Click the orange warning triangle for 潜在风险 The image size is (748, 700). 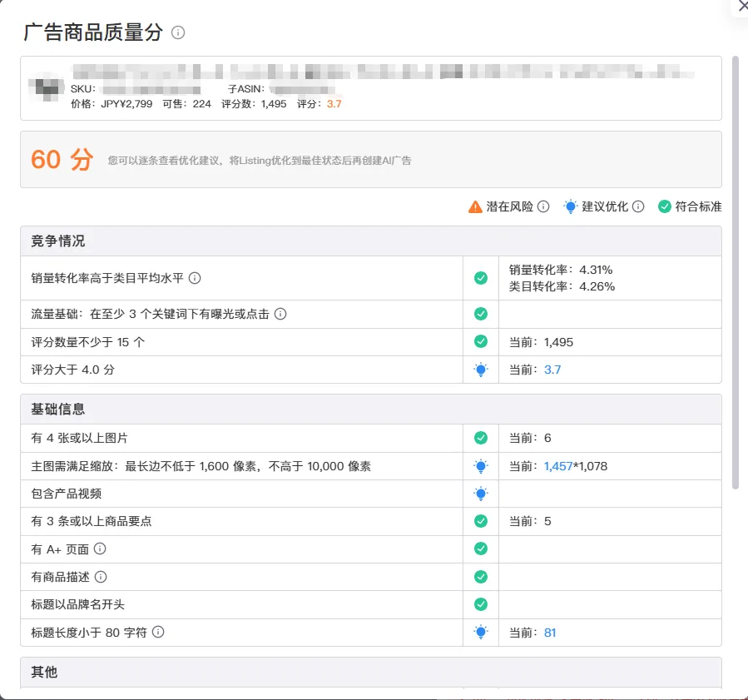point(475,206)
